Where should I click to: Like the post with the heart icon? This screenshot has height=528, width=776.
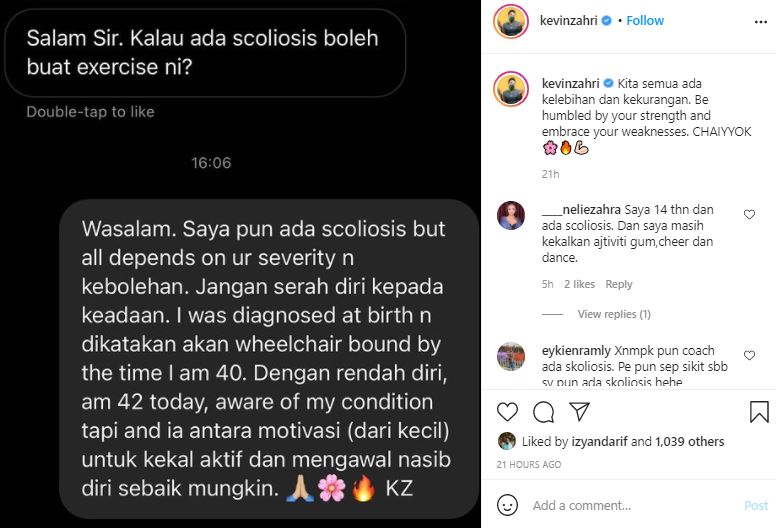pos(507,412)
